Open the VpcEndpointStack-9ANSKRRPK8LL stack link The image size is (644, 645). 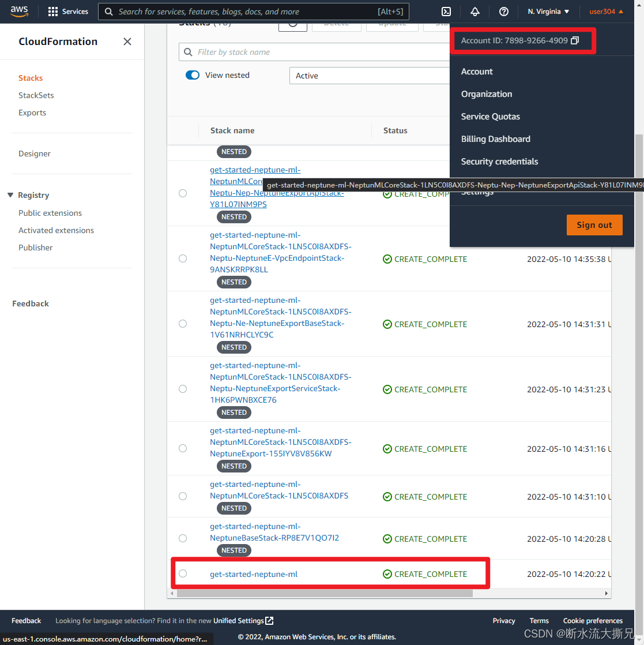pos(281,252)
